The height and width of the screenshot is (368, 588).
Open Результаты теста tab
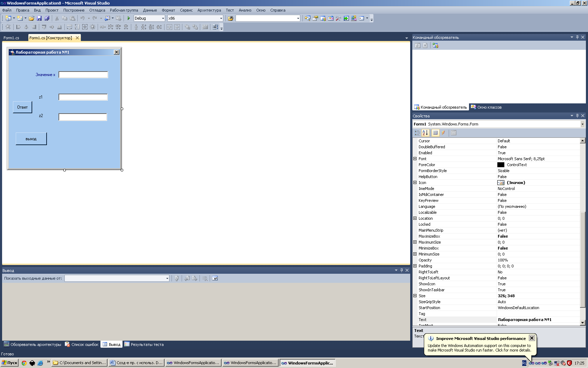[144, 345]
